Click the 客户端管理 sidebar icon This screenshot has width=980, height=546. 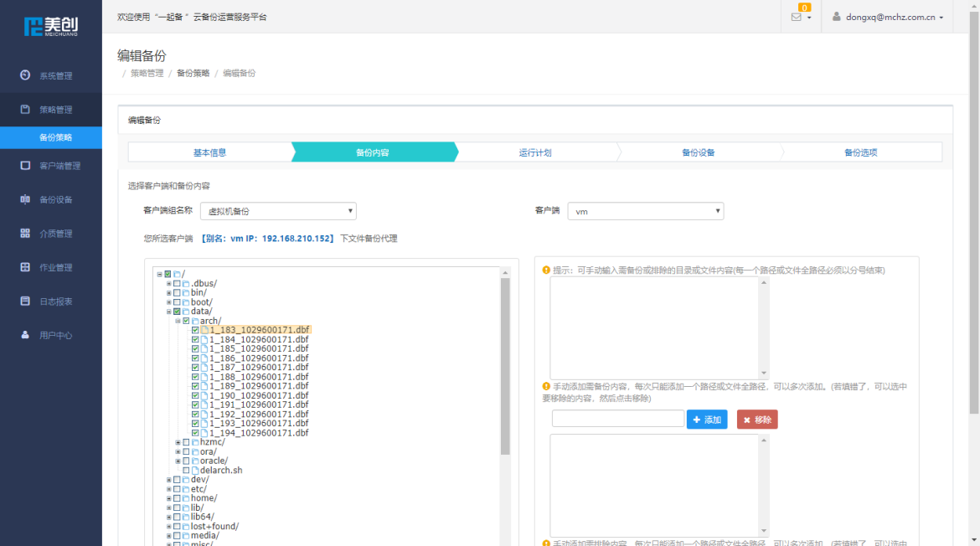[x=25, y=166]
